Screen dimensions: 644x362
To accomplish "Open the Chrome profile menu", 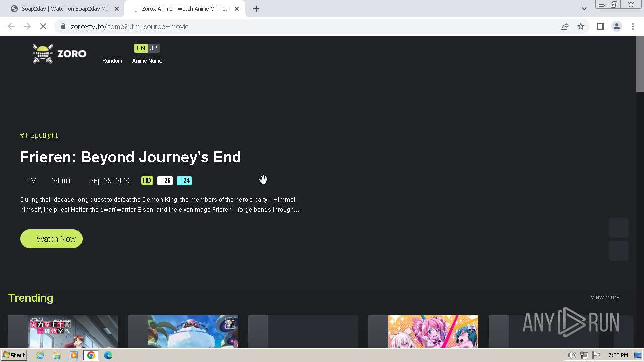I will 616,27.
